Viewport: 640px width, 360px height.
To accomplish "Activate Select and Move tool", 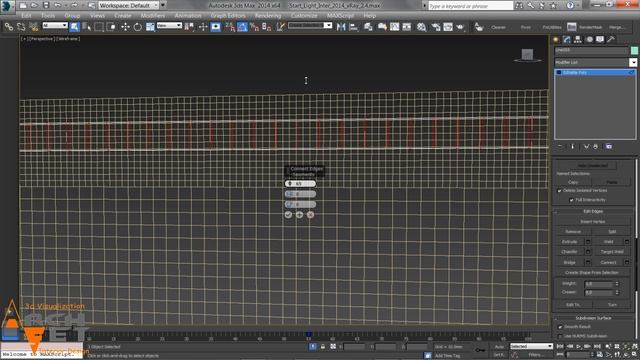I will [125, 27].
